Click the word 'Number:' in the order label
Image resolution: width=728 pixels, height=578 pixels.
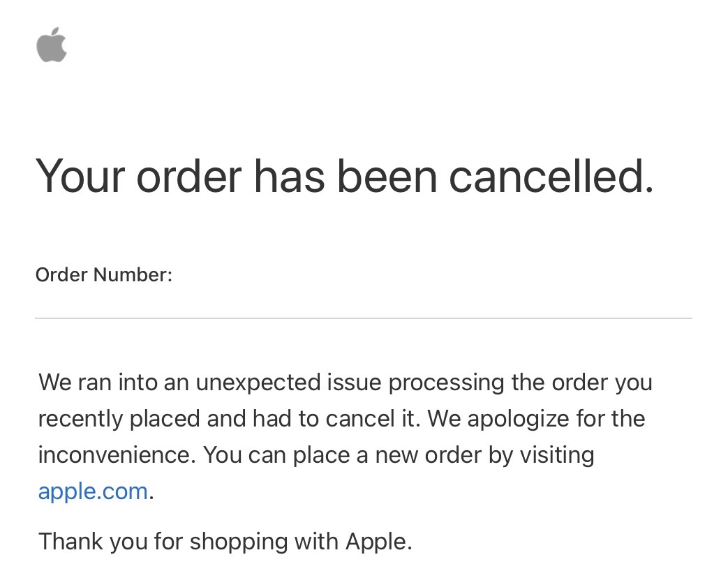pos(133,275)
